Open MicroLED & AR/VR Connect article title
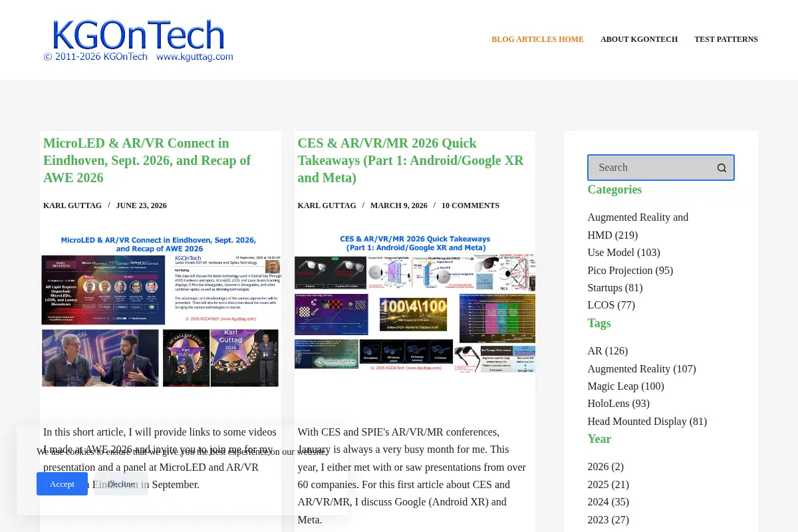 147,160
